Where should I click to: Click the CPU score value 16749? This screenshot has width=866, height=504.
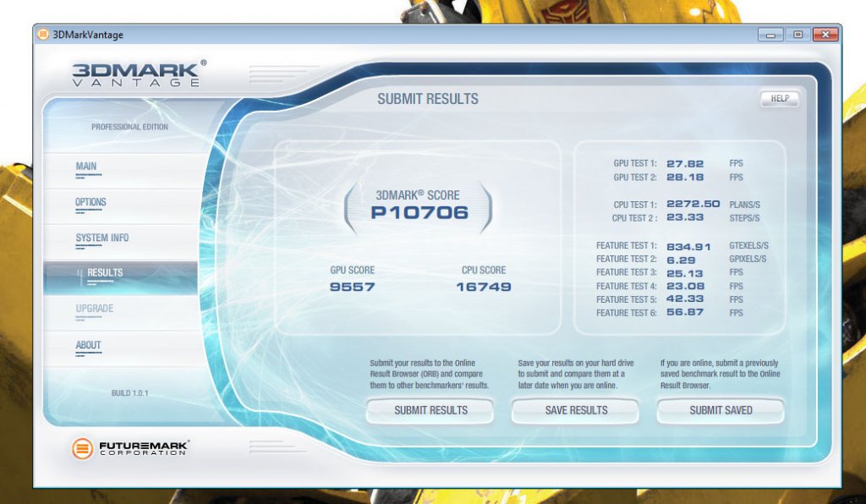tap(484, 287)
